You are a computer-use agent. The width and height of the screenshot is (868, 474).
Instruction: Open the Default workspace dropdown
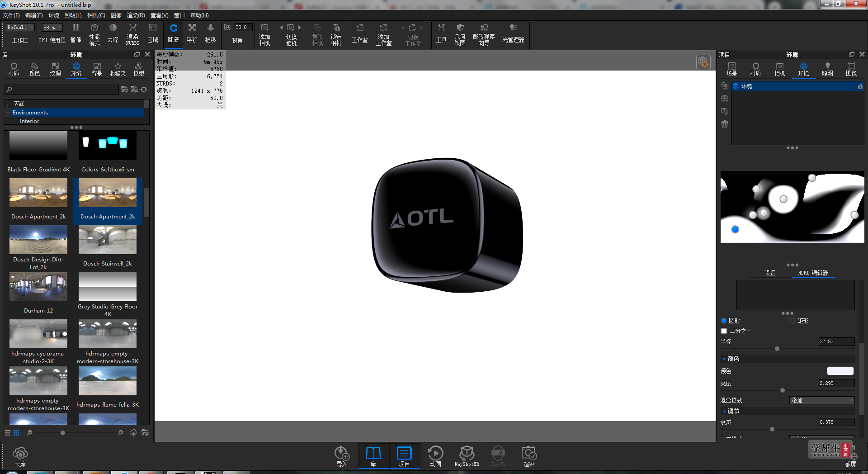[20, 27]
